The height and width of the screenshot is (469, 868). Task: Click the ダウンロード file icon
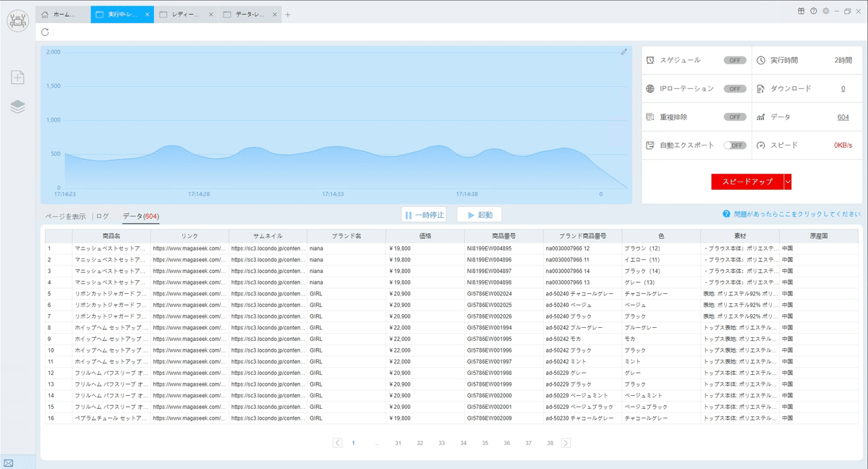[760, 88]
